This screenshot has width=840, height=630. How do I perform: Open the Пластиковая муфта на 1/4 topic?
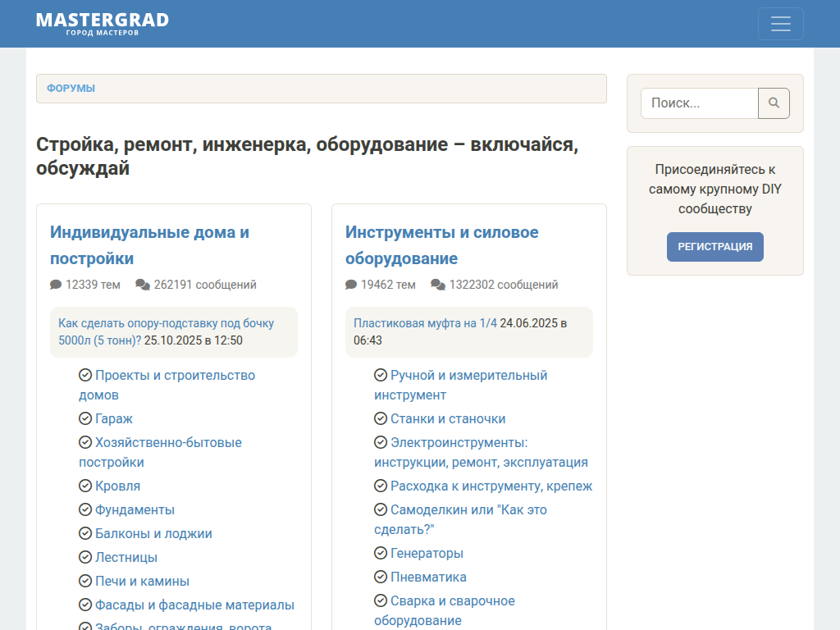[x=425, y=323]
